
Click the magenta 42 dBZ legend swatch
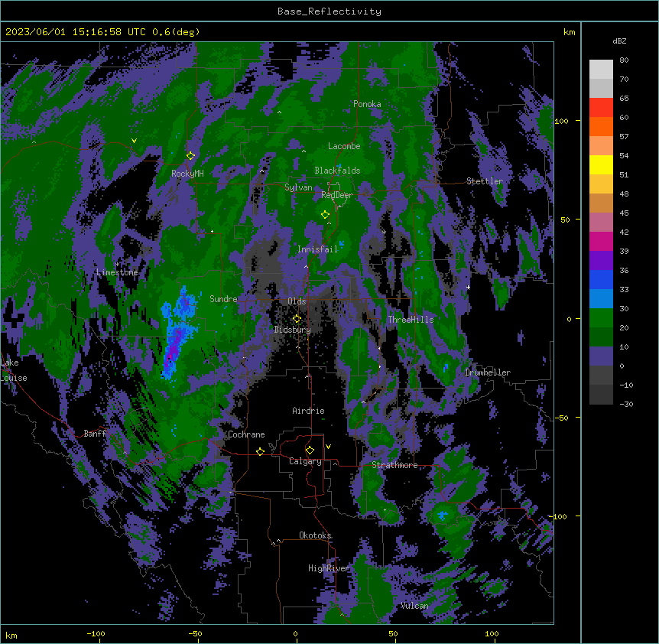coord(601,241)
